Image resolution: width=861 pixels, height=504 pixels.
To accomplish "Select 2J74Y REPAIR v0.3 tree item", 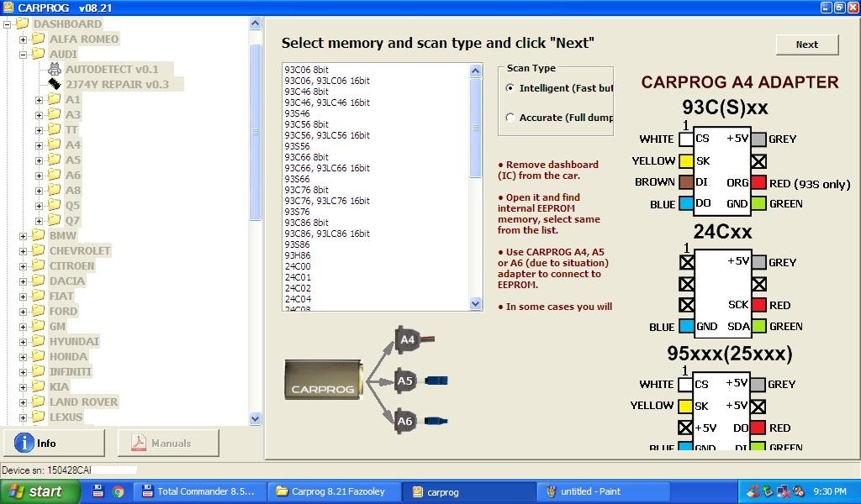I will point(117,85).
